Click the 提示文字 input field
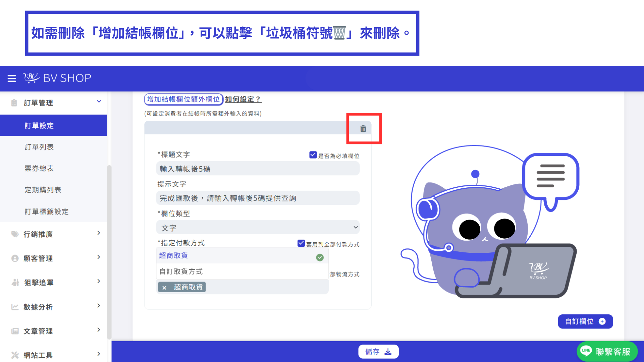 pyautogui.click(x=258, y=198)
